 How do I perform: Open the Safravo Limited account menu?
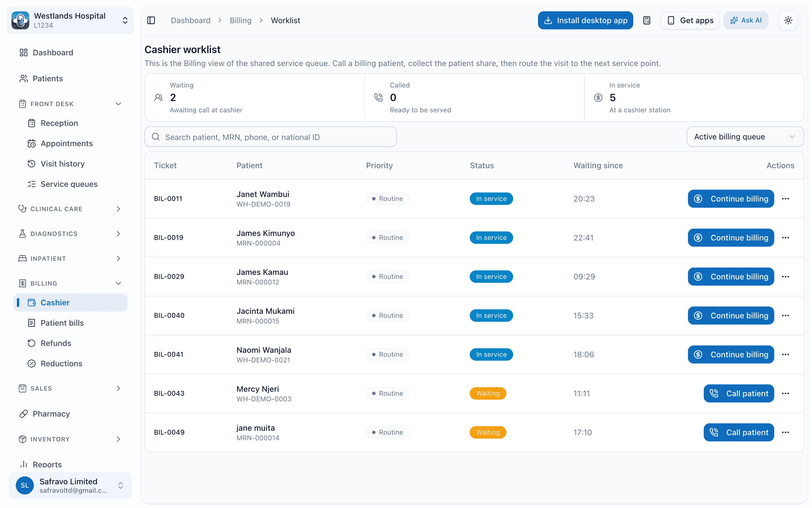click(x=70, y=485)
